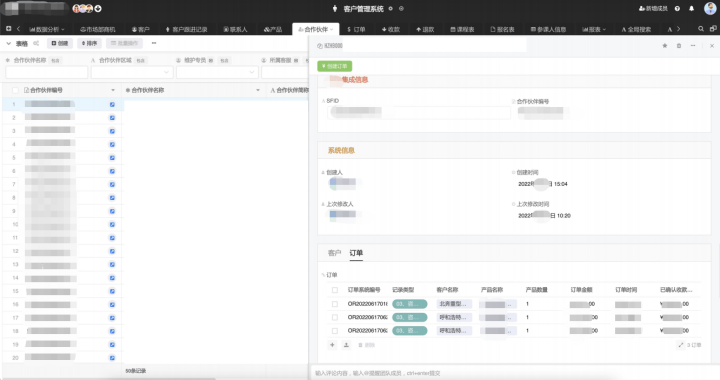Click the 批量操作 batch action button

pyautogui.click(x=124, y=43)
